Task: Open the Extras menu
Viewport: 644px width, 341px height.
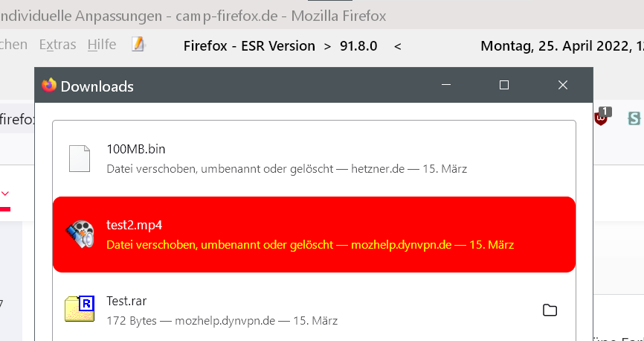Action: click(57, 45)
